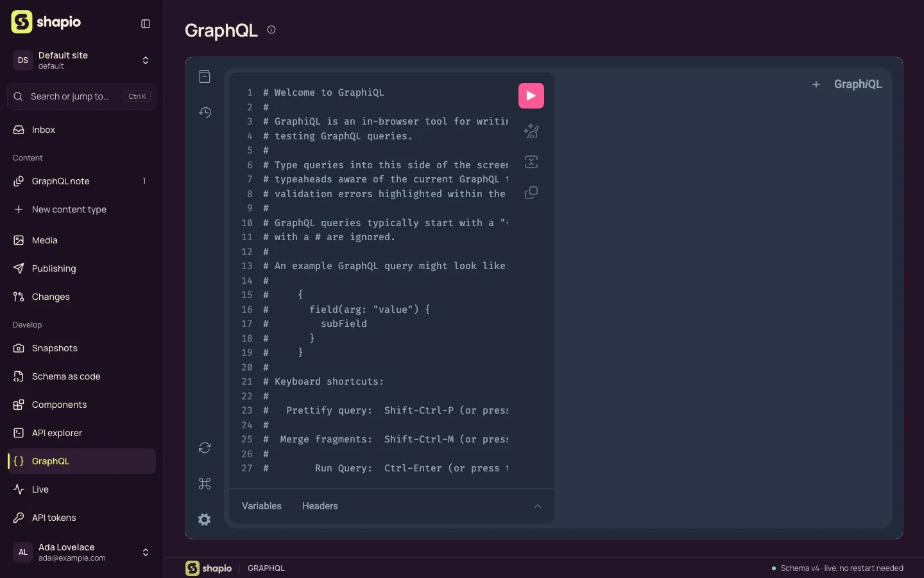Open the Live page

82,489
